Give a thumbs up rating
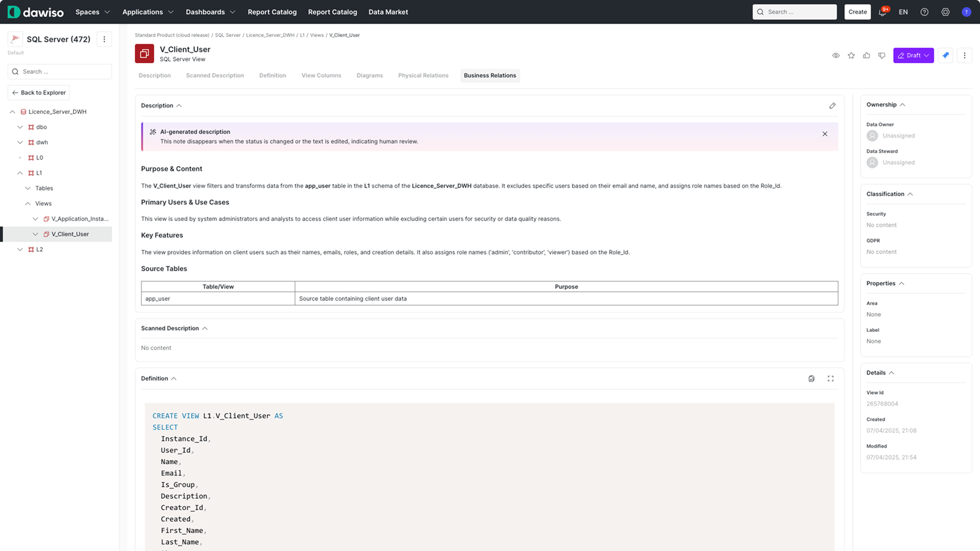This screenshot has width=980, height=551. (866, 55)
